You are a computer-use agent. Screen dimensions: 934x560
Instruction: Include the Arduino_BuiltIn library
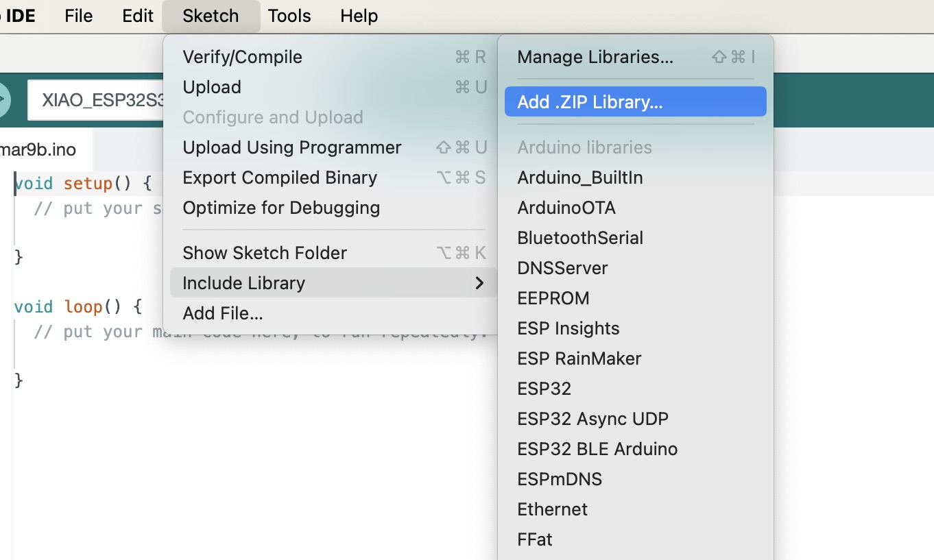[636, 178]
